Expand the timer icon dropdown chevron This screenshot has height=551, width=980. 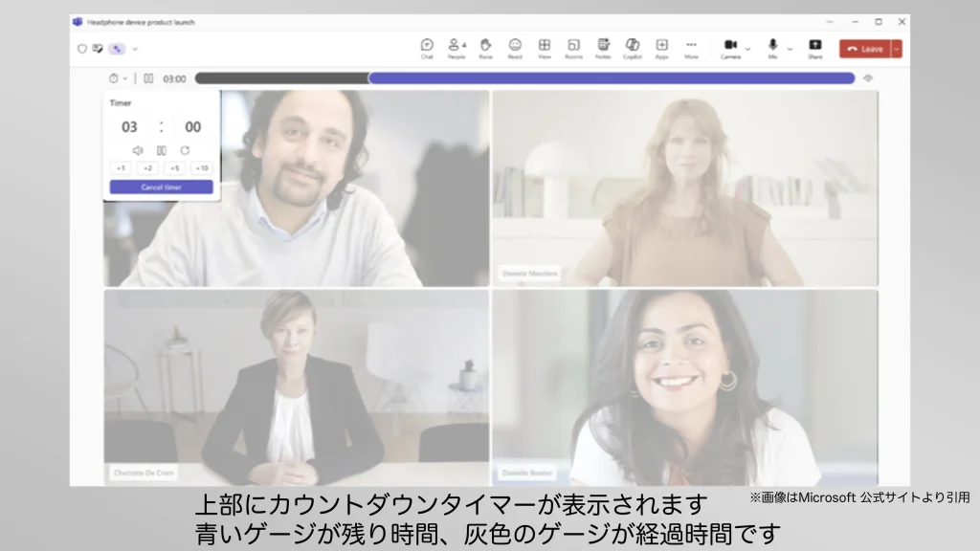pos(124,78)
